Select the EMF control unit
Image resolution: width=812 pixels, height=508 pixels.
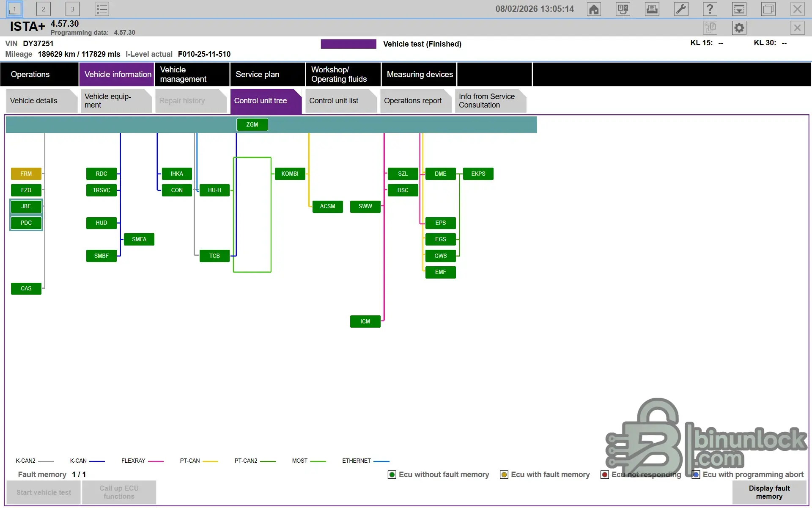[441, 272]
